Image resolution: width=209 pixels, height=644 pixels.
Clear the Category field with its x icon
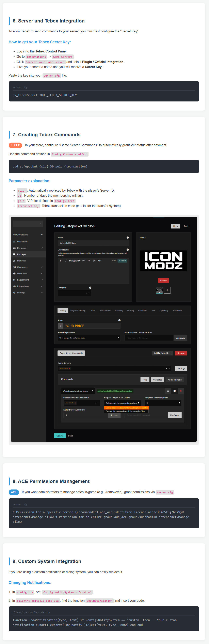tap(86, 293)
